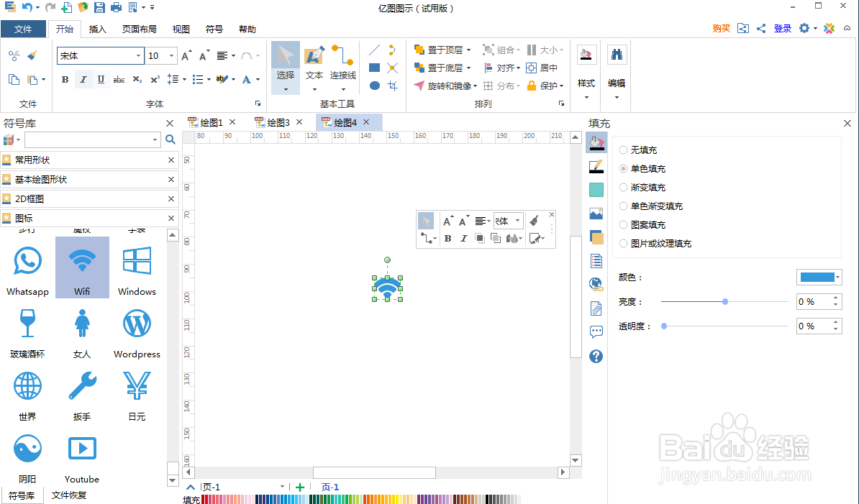Activate the Text (文本) tool
This screenshot has height=504, width=859.
click(x=314, y=67)
